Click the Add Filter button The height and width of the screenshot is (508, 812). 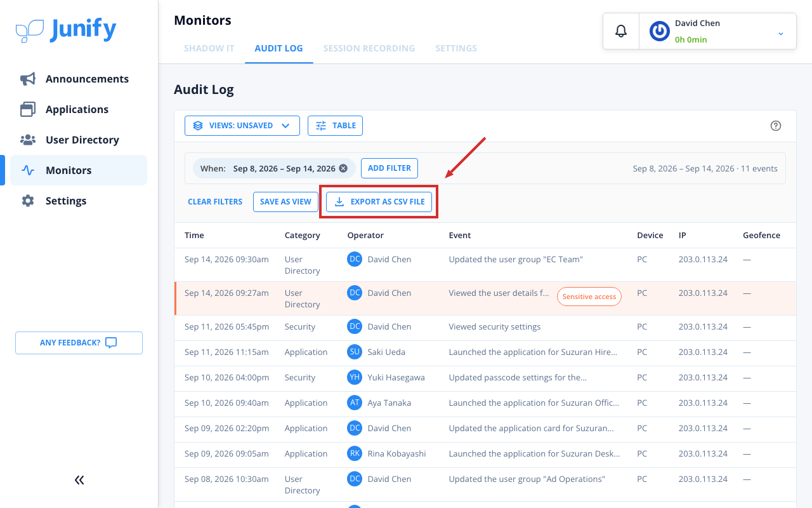pos(390,168)
